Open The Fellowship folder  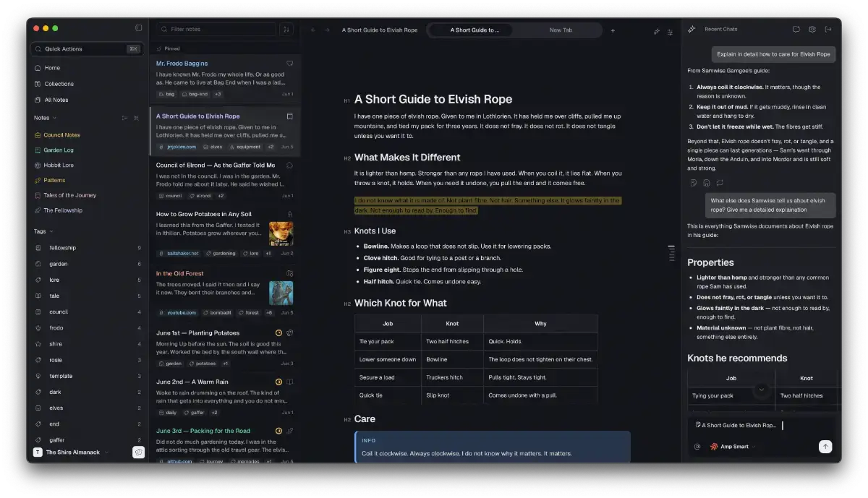88,211
